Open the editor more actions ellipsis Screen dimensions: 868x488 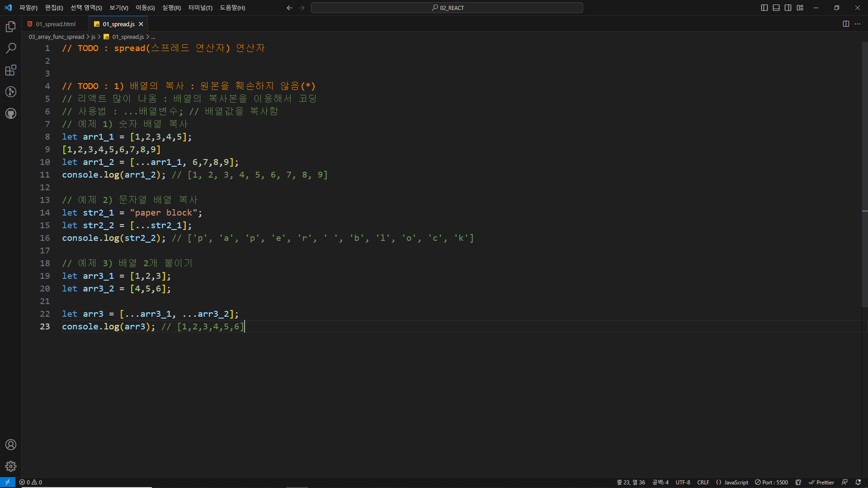point(858,24)
